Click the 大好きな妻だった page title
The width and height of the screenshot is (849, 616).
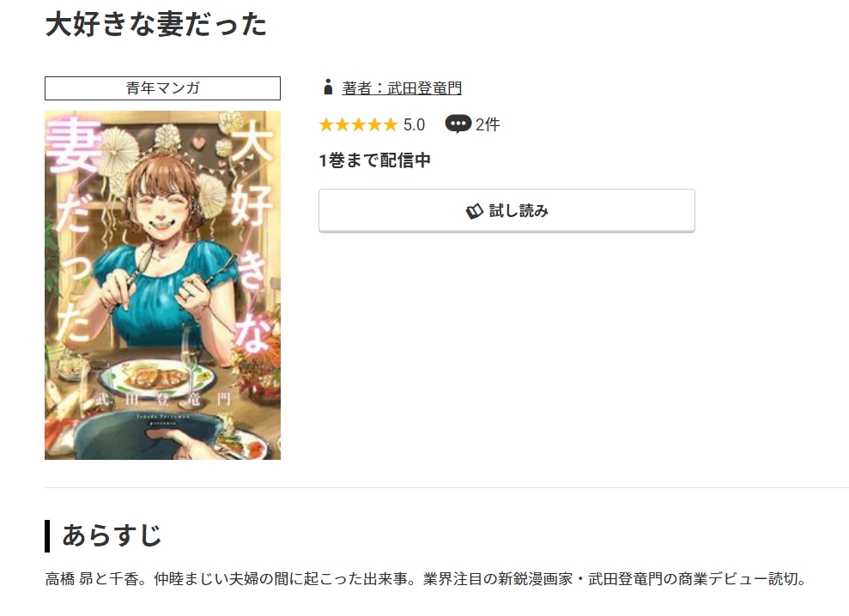156,24
